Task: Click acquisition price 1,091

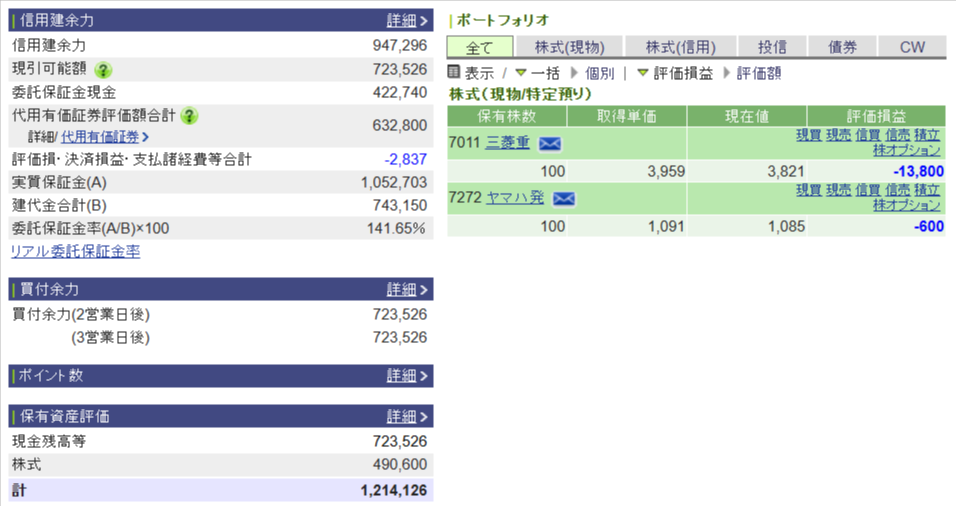Action: click(x=666, y=226)
